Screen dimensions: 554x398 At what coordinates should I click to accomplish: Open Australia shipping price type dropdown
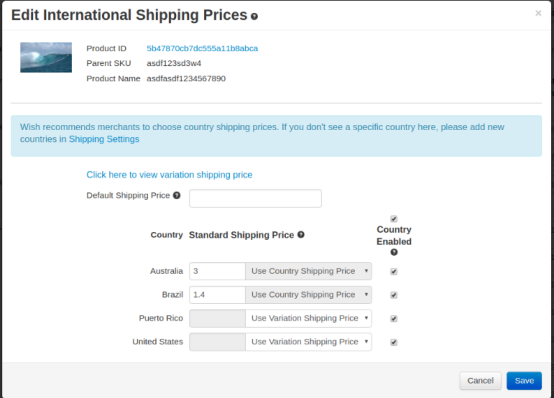tap(308, 271)
